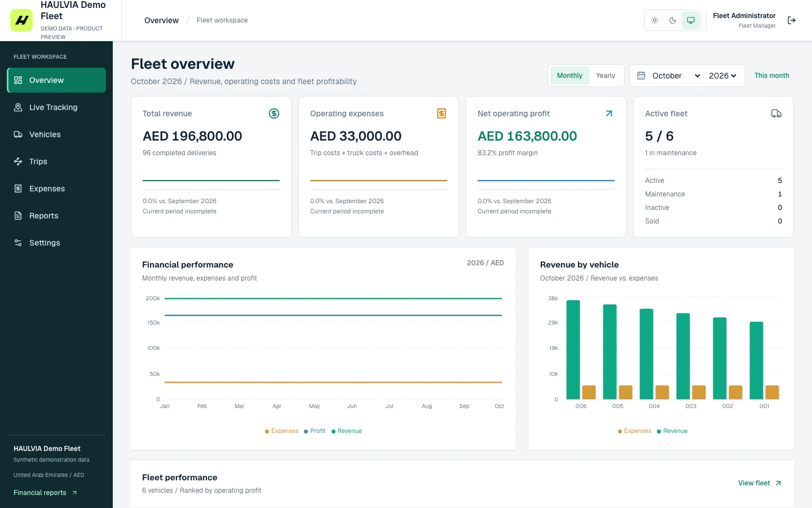Click the logout icon

click(792, 20)
